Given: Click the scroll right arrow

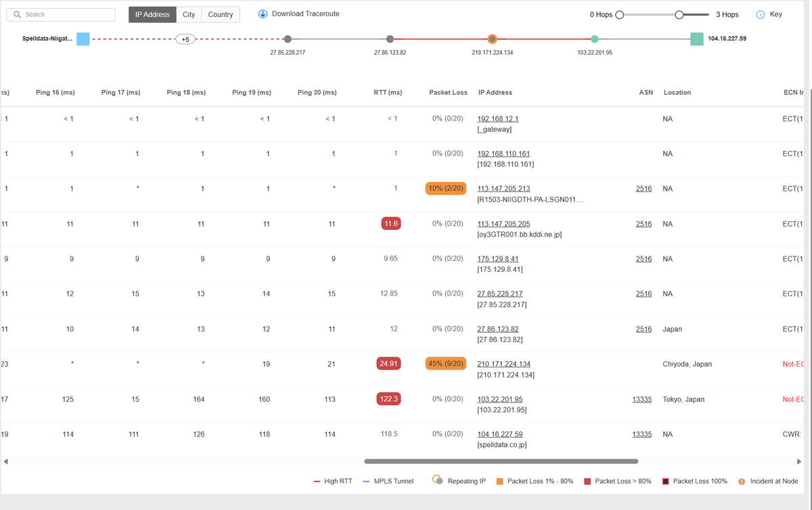Looking at the screenshot, I should pyautogui.click(x=799, y=462).
